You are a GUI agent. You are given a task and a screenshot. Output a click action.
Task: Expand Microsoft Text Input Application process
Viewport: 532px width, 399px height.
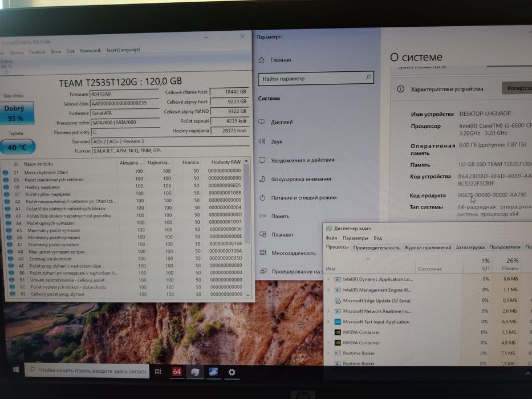pos(328,321)
